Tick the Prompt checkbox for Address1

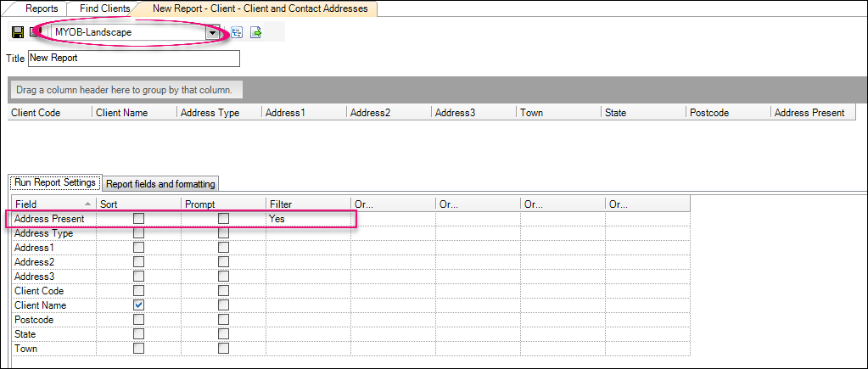[223, 248]
